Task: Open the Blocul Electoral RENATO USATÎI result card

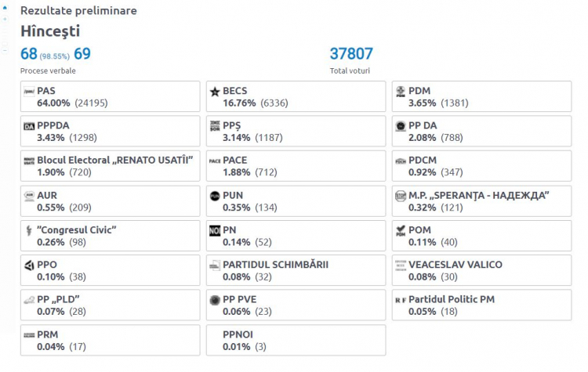Action: click(111, 166)
